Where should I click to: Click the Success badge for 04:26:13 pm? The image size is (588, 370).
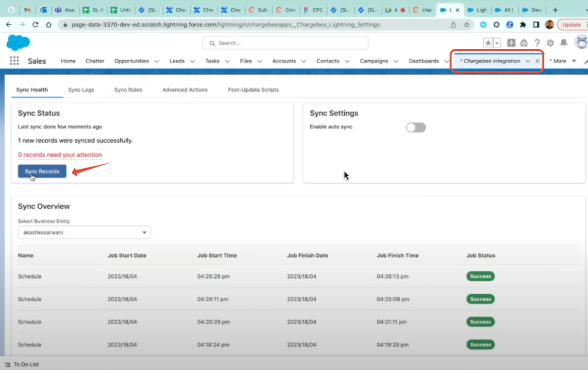coord(480,276)
